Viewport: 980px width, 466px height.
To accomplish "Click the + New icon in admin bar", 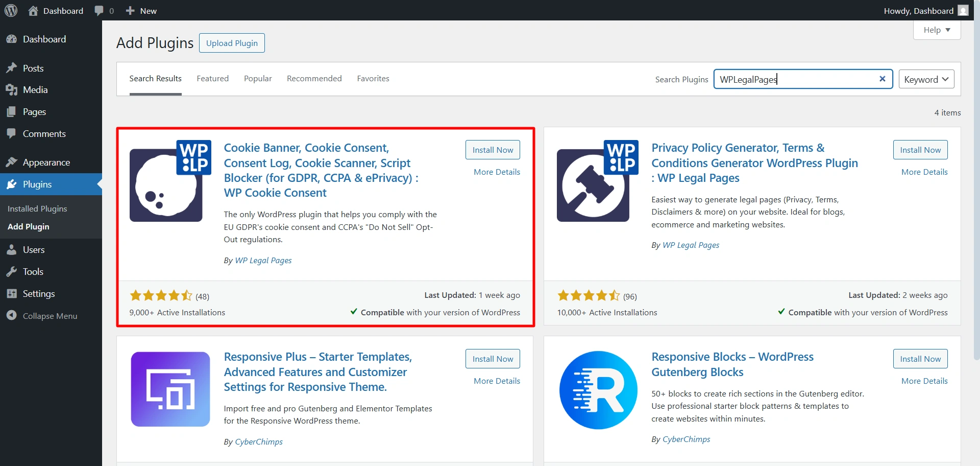I will click(x=131, y=10).
